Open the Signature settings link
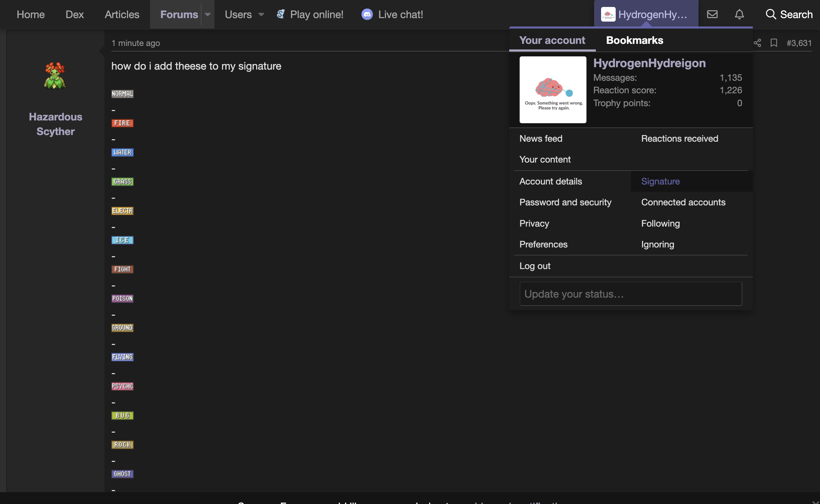This screenshot has height=504, width=820. click(x=660, y=181)
